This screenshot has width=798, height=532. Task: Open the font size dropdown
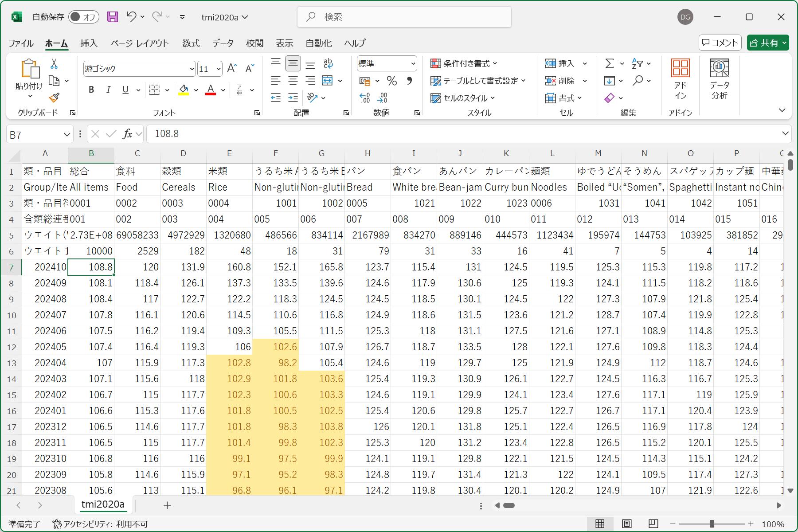click(x=218, y=69)
